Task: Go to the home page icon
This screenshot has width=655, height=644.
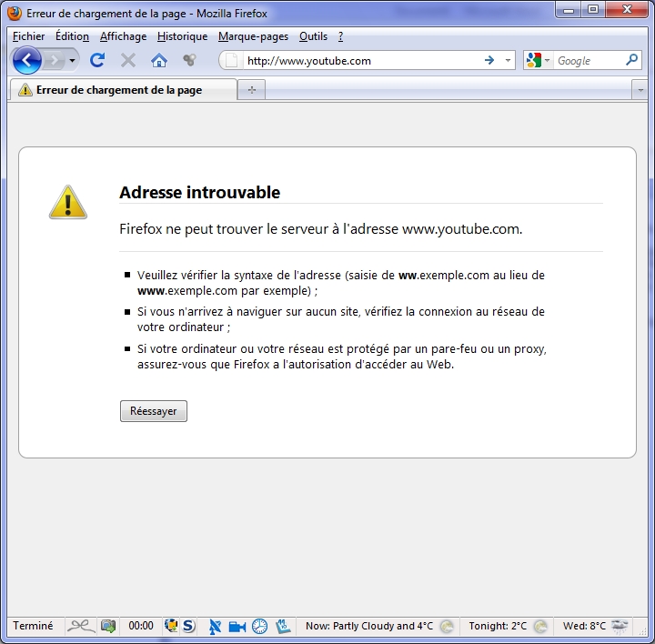Action: (x=159, y=61)
